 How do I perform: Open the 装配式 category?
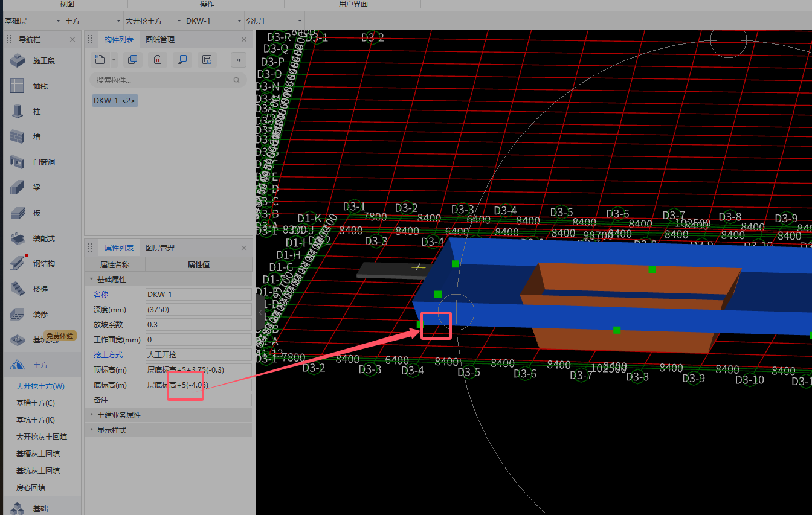18,238
